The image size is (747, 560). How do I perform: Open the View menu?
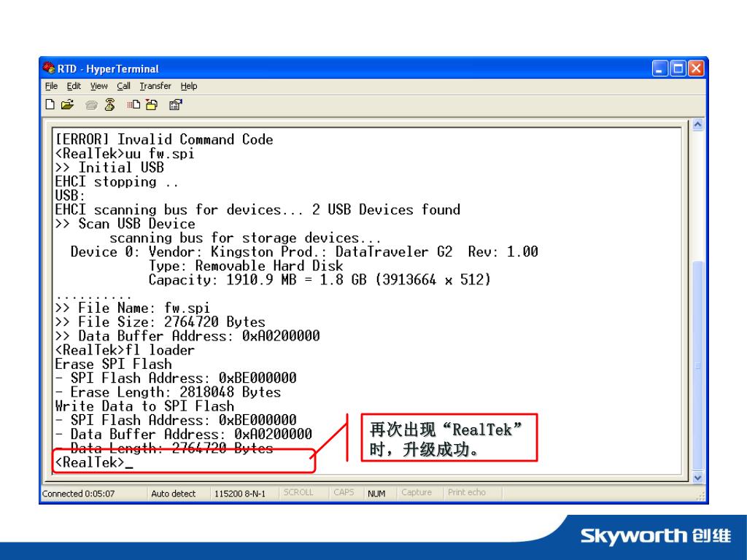pos(99,86)
